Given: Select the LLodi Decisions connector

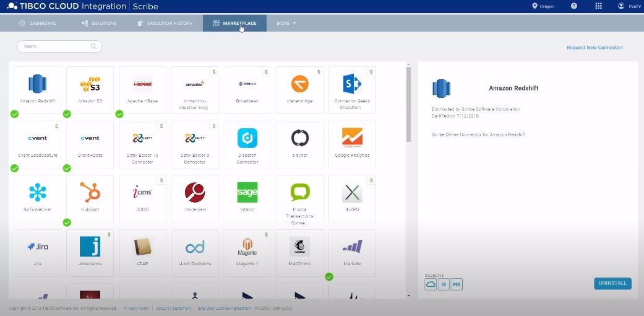Looking at the screenshot, I should click(x=195, y=253).
